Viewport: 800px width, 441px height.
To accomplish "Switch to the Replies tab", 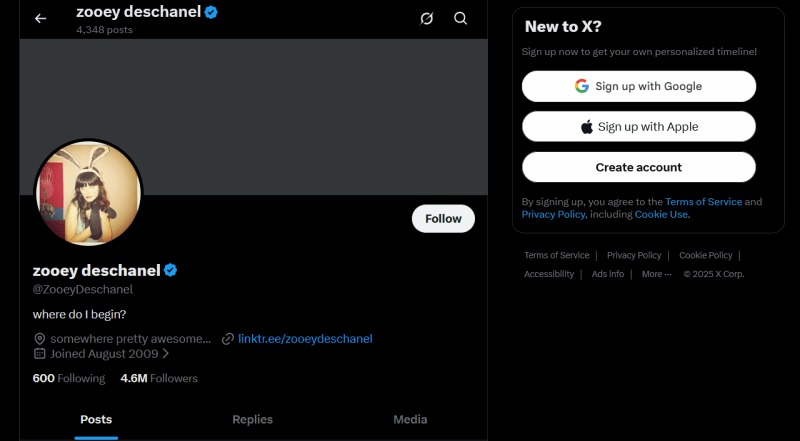I will point(252,420).
